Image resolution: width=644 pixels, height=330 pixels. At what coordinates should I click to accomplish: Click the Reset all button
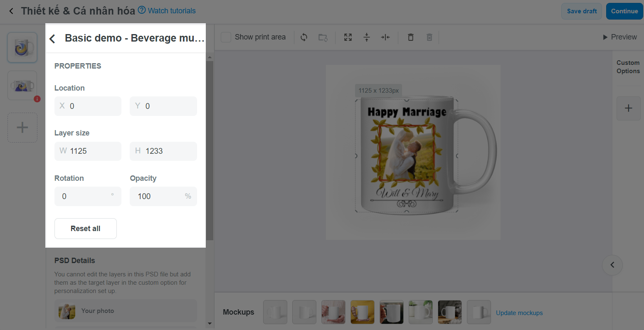click(86, 229)
